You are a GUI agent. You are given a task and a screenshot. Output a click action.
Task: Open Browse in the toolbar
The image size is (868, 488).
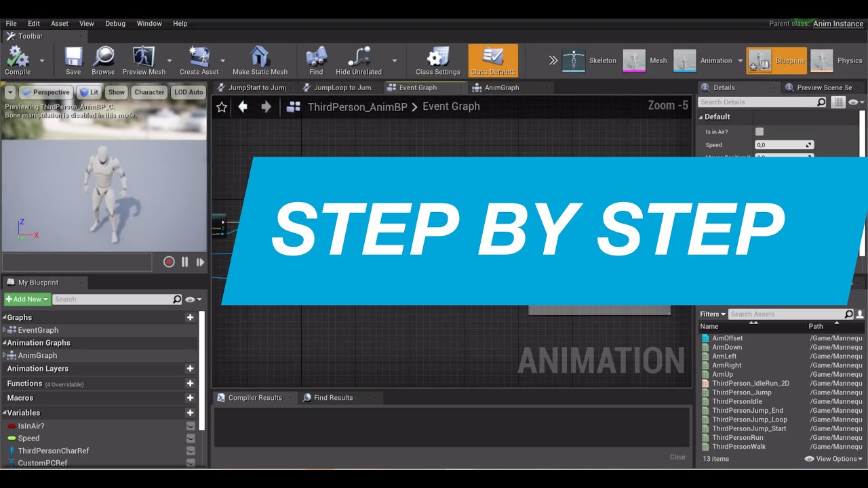pyautogui.click(x=103, y=60)
